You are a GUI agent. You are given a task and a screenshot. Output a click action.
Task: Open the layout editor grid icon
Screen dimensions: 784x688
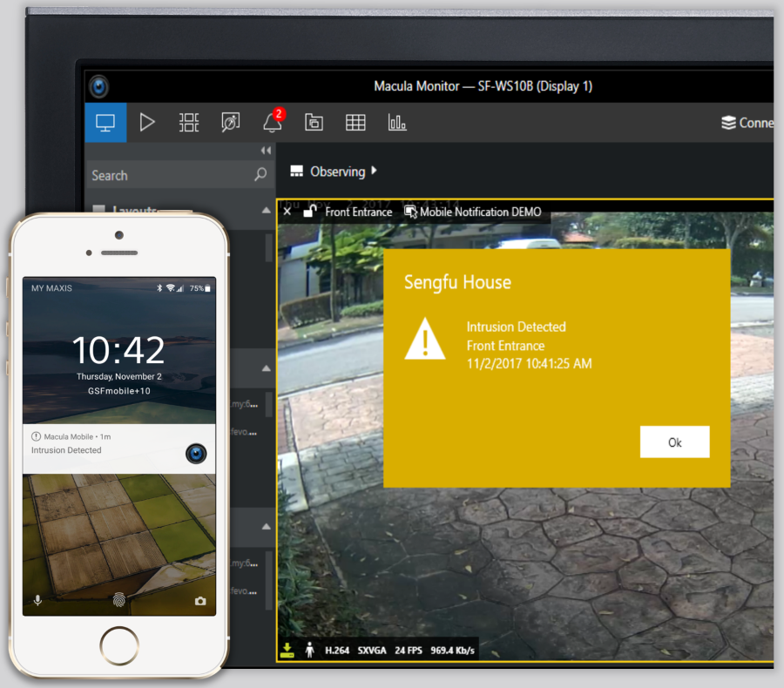coord(188,123)
